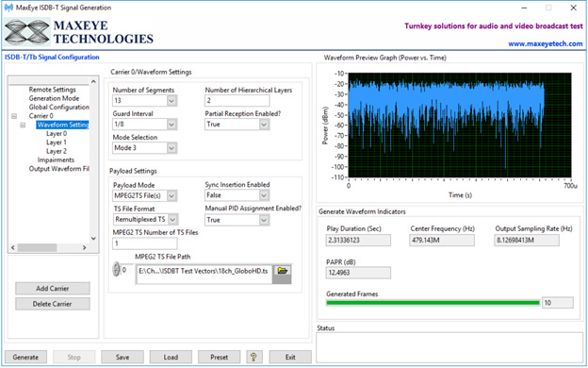This screenshot has width=588, height=368.
Task: Click the MPEG2 TS Number of TS Files field
Action: [x=145, y=243]
